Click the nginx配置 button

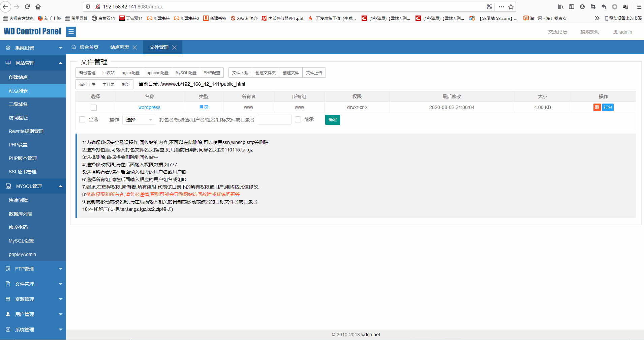click(130, 73)
